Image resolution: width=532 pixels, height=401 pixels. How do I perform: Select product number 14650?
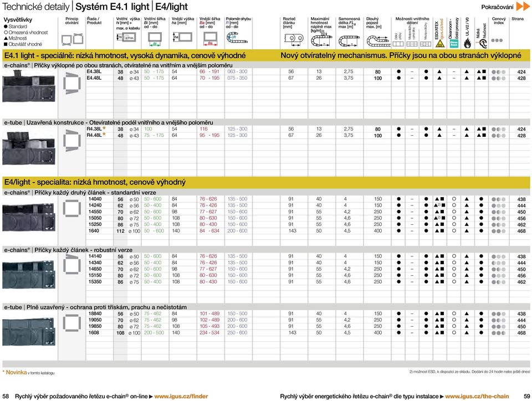pyautogui.click(x=95, y=269)
